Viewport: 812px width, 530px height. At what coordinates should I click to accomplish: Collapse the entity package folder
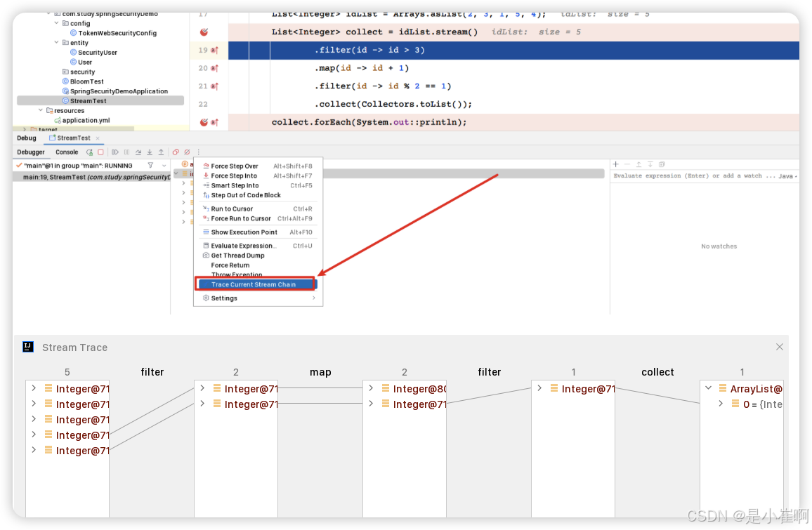coord(56,42)
